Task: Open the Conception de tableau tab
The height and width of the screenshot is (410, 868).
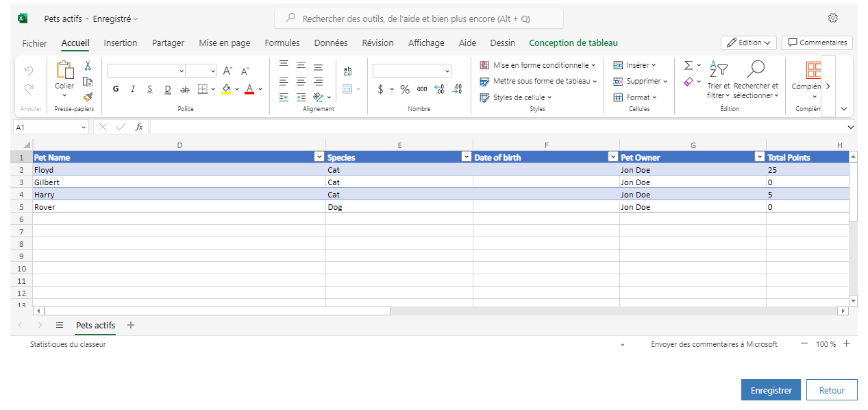Action: pyautogui.click(x=573, y=43)
